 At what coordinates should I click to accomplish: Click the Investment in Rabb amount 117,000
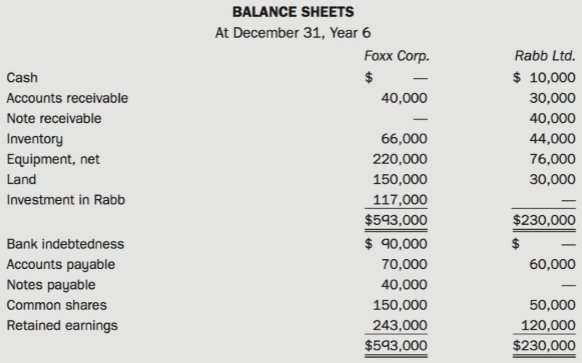pyautogui.click(x=400, y=200)
